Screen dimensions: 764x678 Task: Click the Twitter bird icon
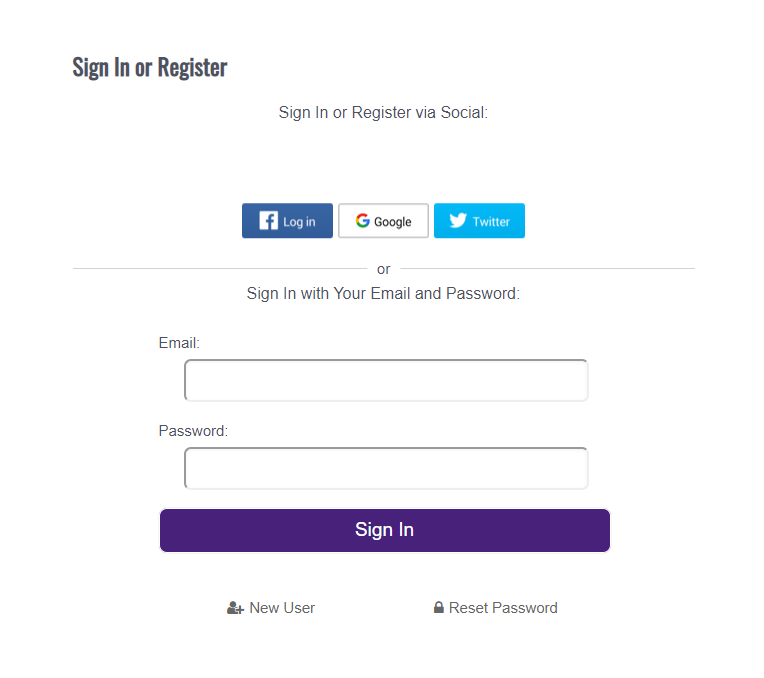(x=458, y=221)
